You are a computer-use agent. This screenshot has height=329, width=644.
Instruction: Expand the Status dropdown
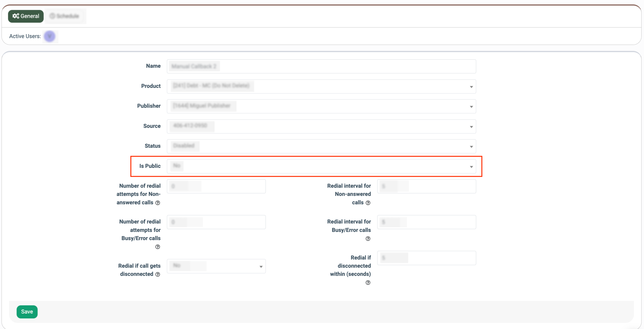321,147
